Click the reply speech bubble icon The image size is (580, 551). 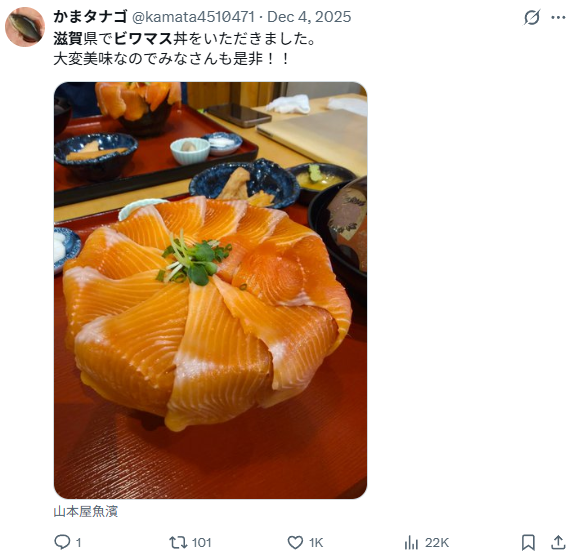tap(62, 542)
